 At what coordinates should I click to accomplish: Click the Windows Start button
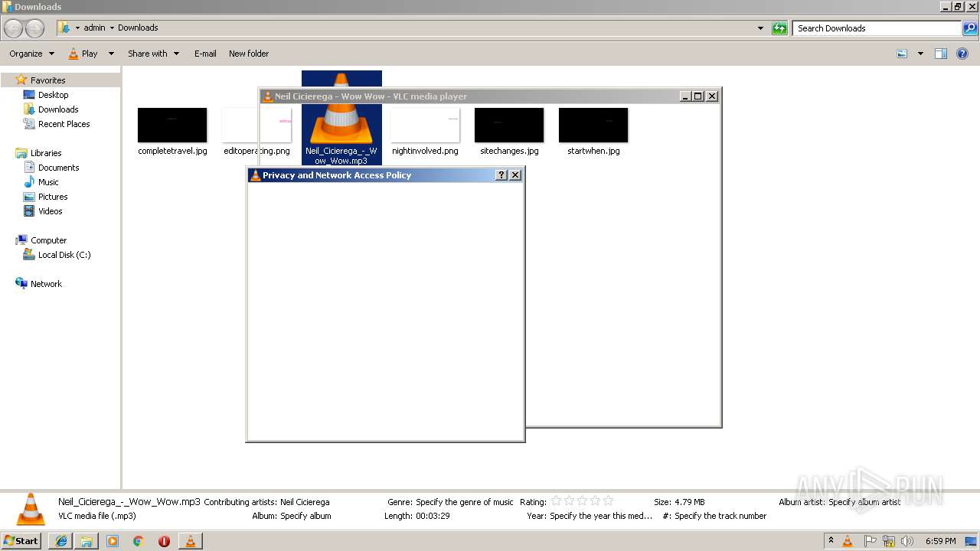tap(21, 541)
